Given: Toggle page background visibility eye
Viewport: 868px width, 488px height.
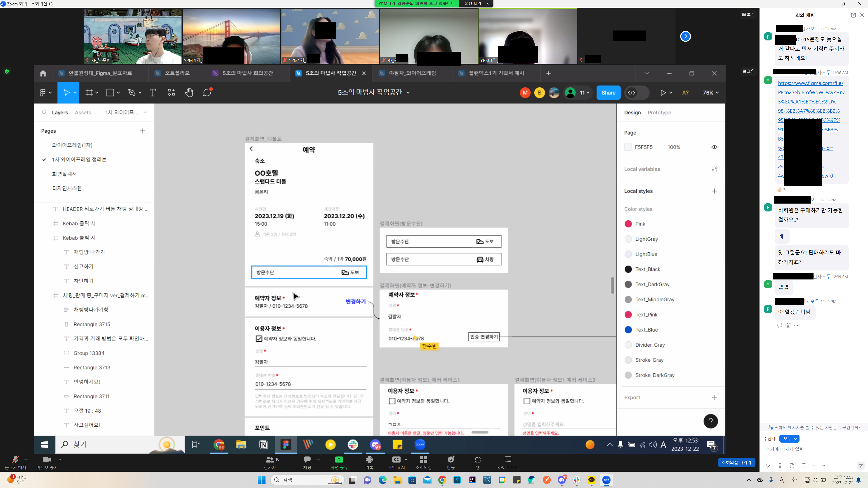Looking at the screenshot, I should (x=714, y=147).
